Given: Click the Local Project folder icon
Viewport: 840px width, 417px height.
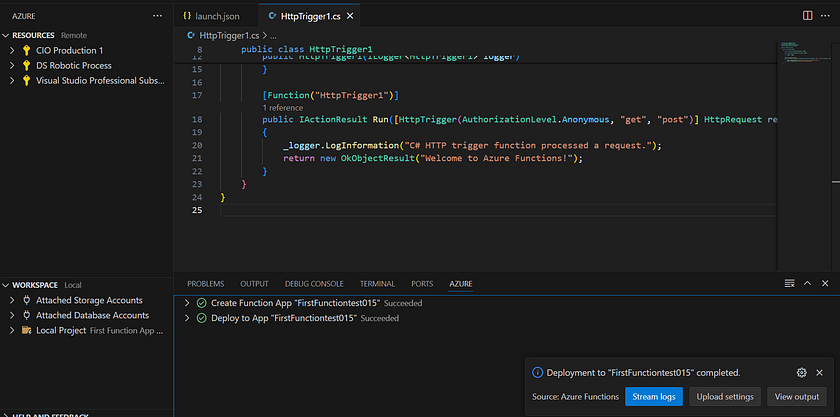Looking at the screenshot, I should point(26,330).
